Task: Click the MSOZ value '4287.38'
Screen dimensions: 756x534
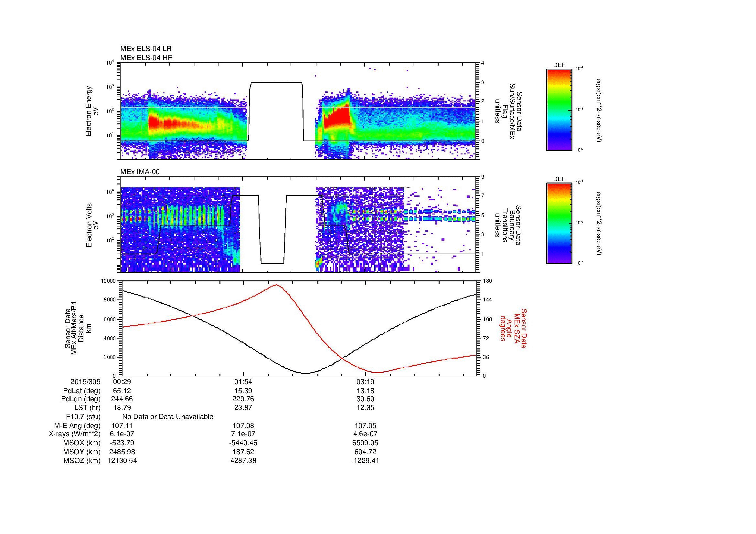Action: (243, 461)
